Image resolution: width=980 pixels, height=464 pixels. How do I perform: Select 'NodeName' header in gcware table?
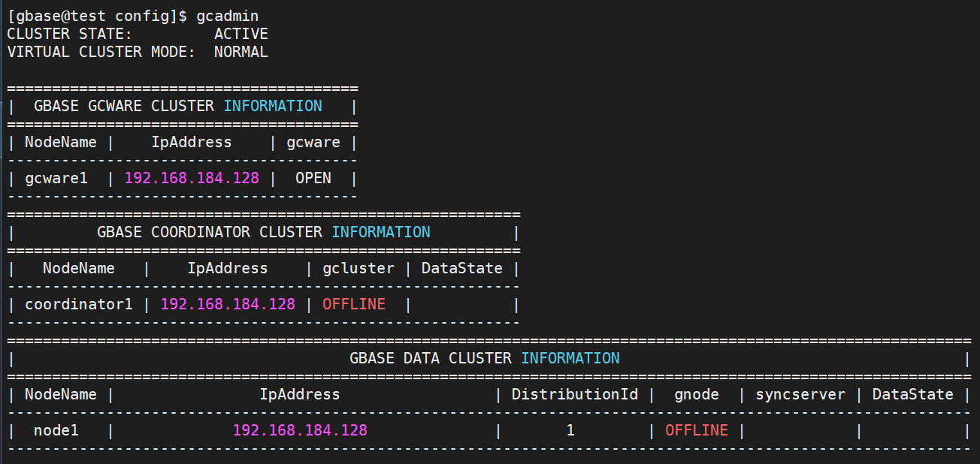tap(61, 142)
